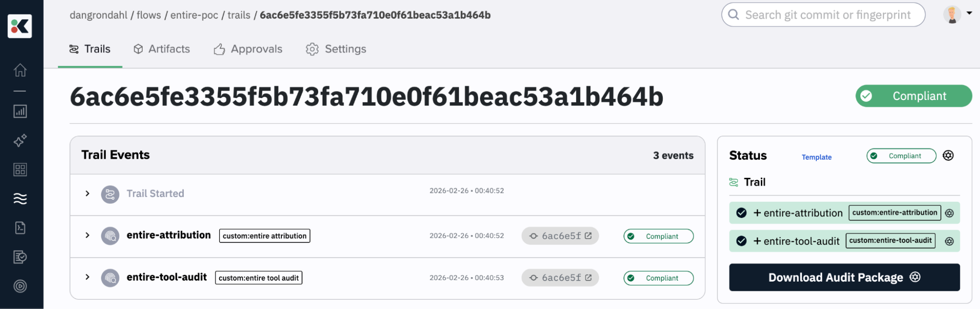This screenshot has width=980, height=309.
Task: Click the Kosli logo
Action: tap(20, 26)
